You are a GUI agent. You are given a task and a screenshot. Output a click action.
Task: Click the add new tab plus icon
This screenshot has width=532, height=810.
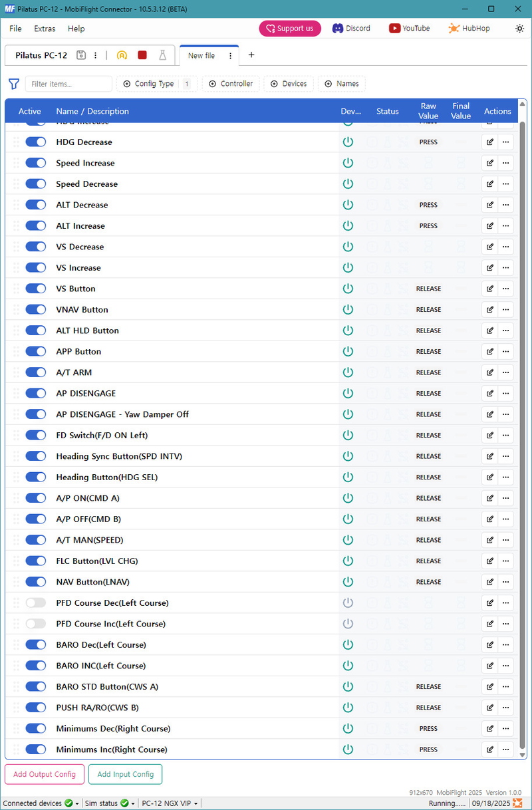tap(251, 55)
